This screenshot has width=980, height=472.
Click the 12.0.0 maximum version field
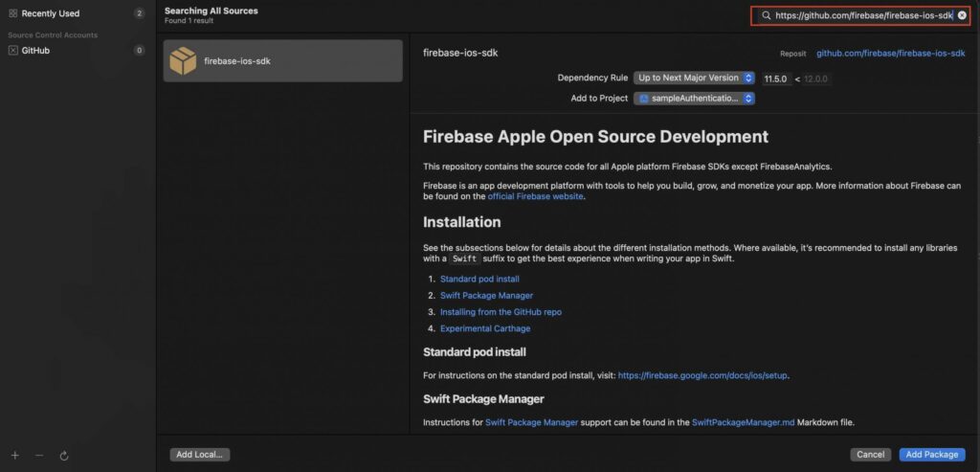(816, 79)
